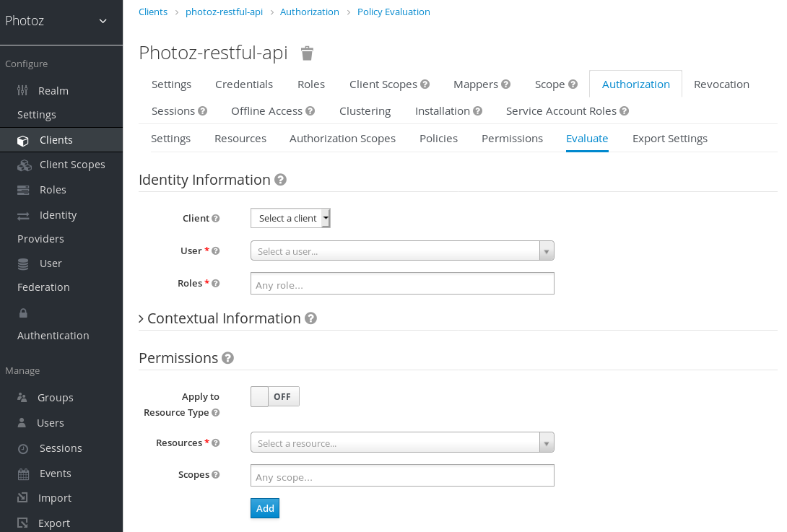The image size is (787, 532).
Task: Click the trash icon beside Photoz-restful-api
Action: click(x=307, y=53)
